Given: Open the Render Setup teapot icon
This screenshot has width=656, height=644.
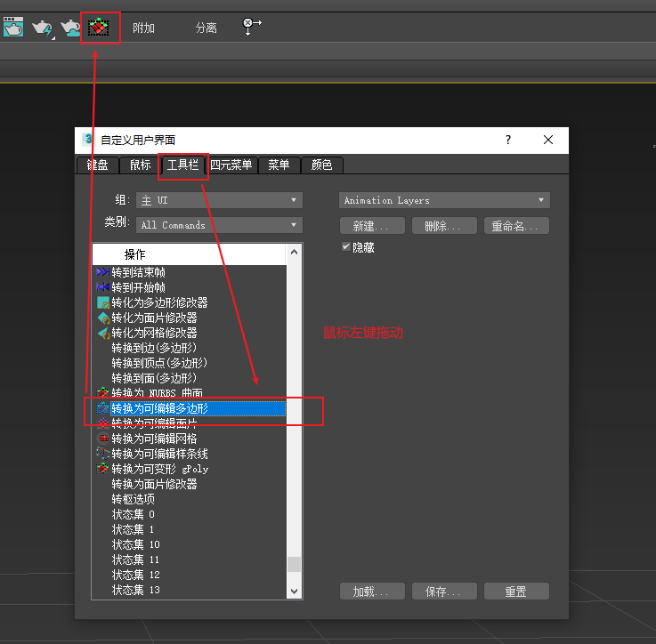Looking at the screenshot, I should click(13, 28).
